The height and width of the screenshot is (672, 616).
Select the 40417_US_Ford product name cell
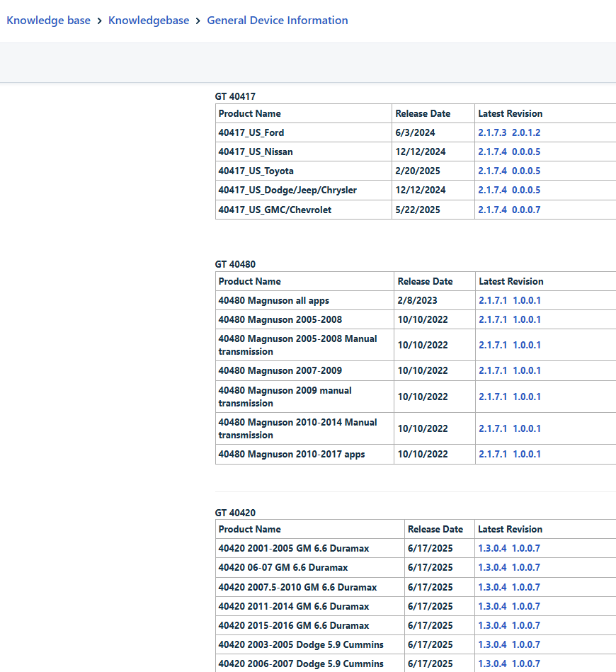tap(304, 132)
